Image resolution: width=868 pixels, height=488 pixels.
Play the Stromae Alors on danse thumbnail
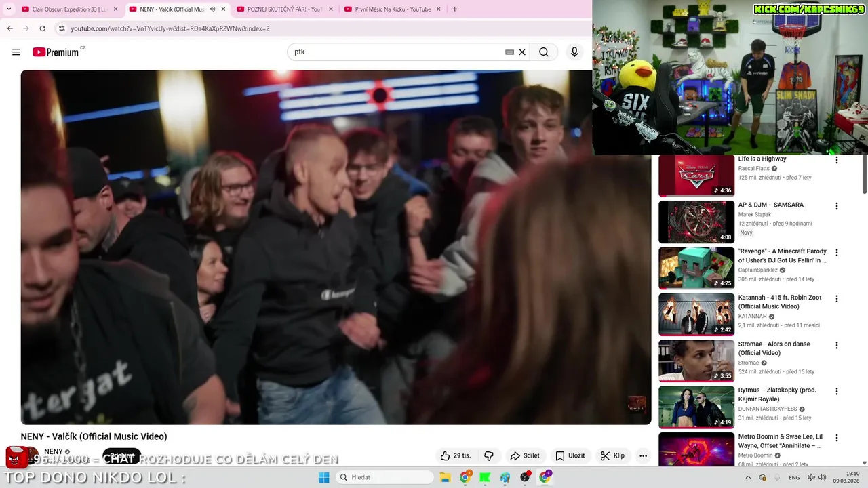(x=696, y=361)
